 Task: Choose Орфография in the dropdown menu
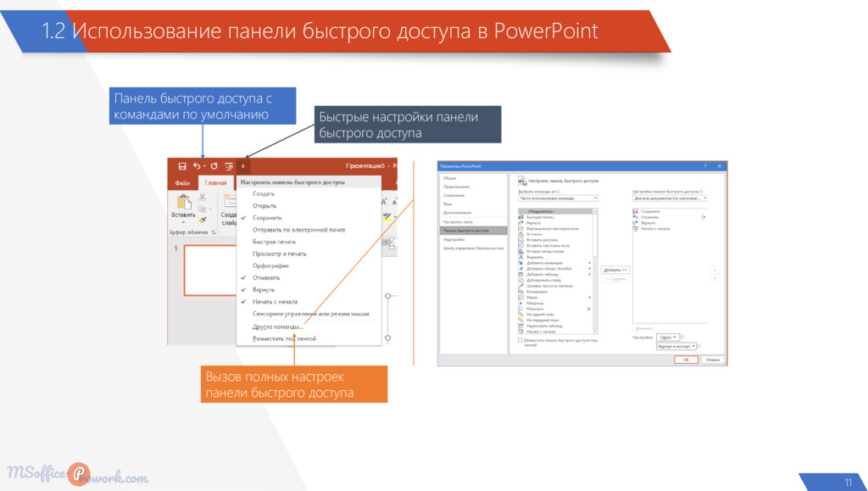pos(309,266)
